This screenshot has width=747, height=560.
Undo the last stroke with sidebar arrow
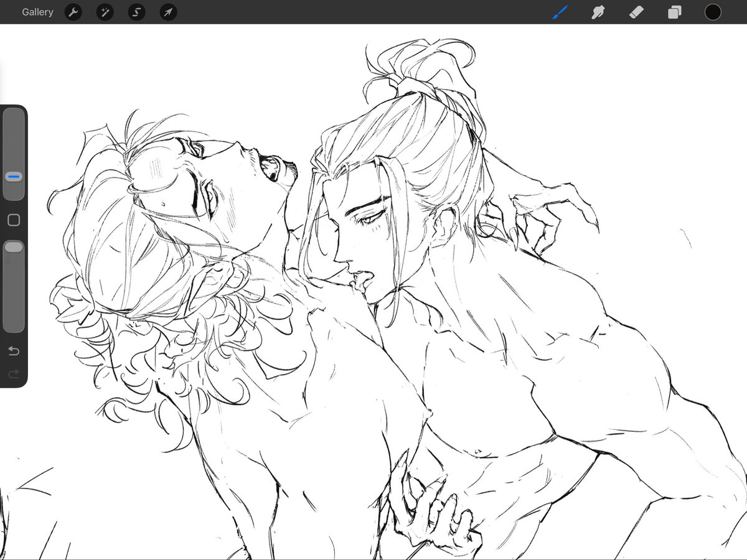[14, 351]
